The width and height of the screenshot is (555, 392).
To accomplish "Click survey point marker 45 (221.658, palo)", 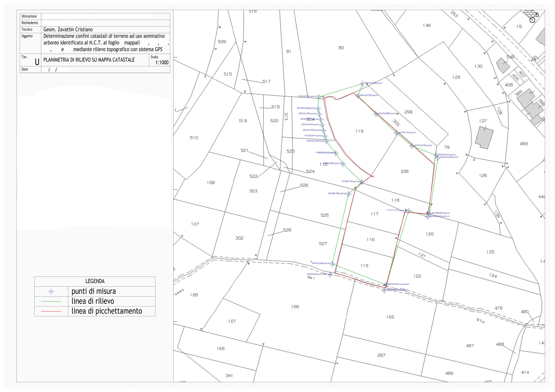I will (x=332, y=264).
